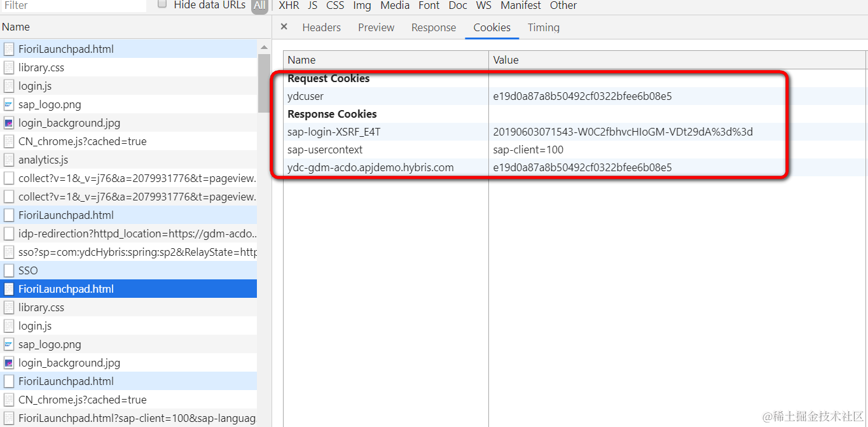Filter requests by Manifest

521,5
